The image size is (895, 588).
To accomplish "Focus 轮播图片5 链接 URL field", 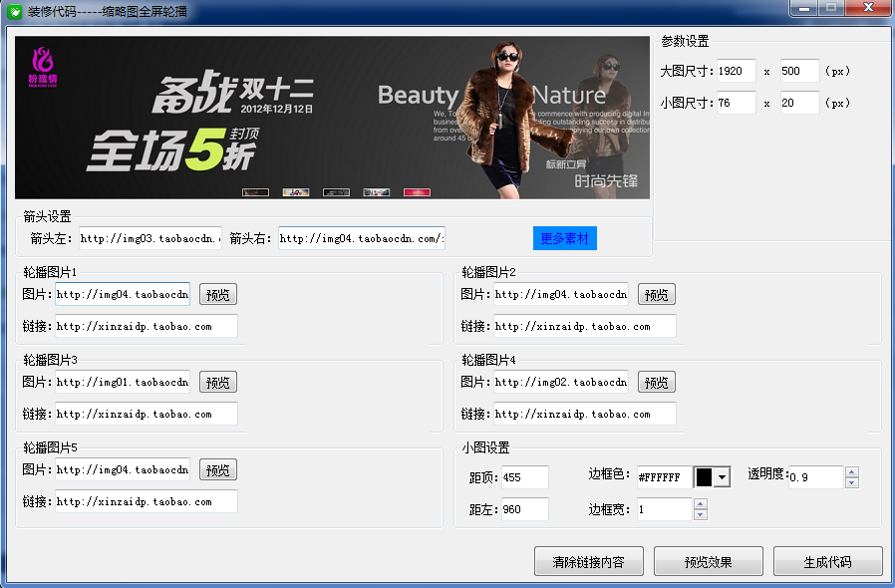I will click(147, 502).
